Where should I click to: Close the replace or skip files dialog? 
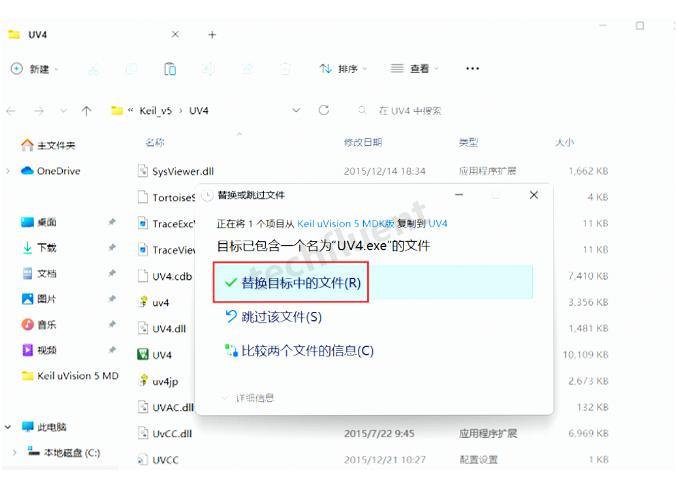pos(534,195)
